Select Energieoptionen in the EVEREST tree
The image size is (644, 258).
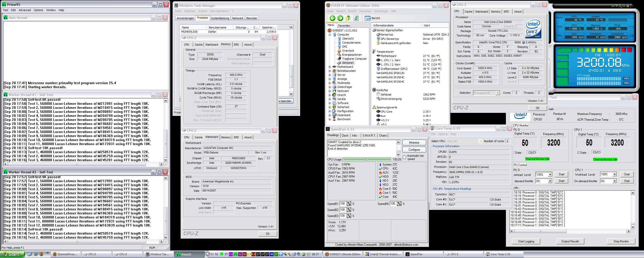(x=350, y=55)
